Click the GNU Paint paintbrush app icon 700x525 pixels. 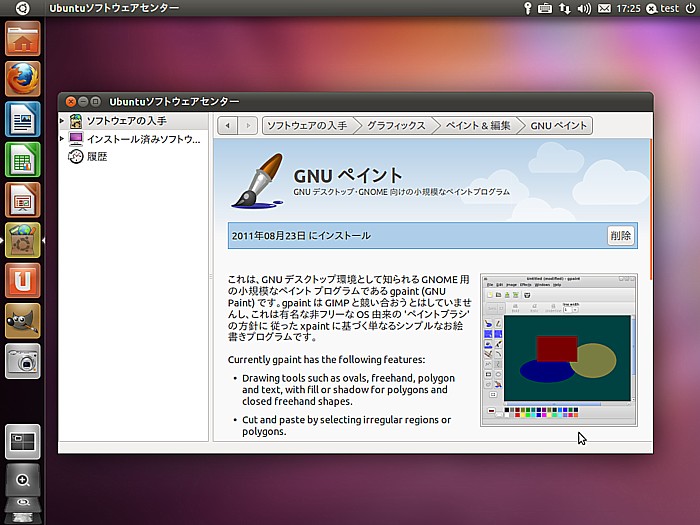pyautogui.click(x=258, y=181)
